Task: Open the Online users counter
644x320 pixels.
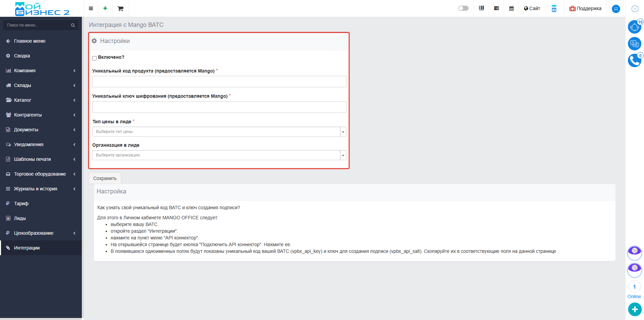Action: [x=634, y=290]
